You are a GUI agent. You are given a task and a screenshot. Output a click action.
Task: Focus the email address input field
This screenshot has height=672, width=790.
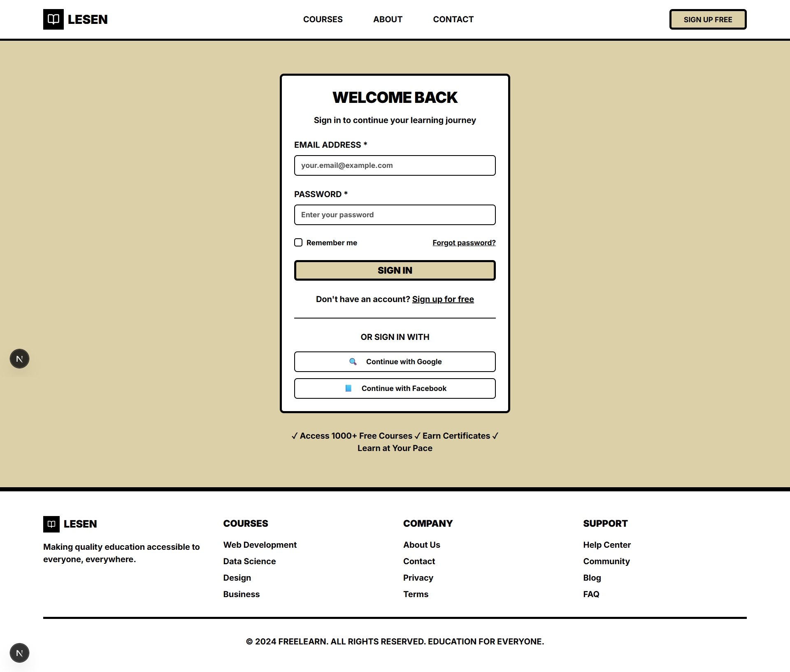pyautogui.click(x=395, y=165)
